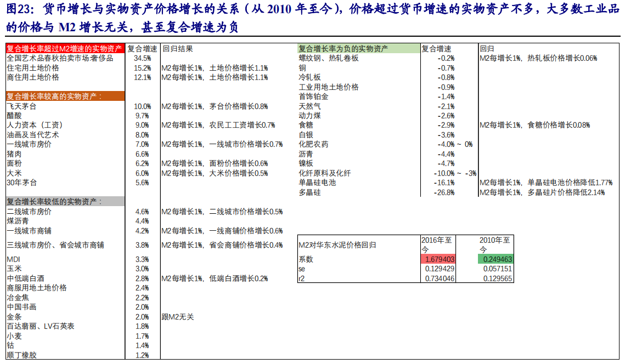Click the red header cell 复合增长率超过M2增速的实物资产

tap(65, 49)
